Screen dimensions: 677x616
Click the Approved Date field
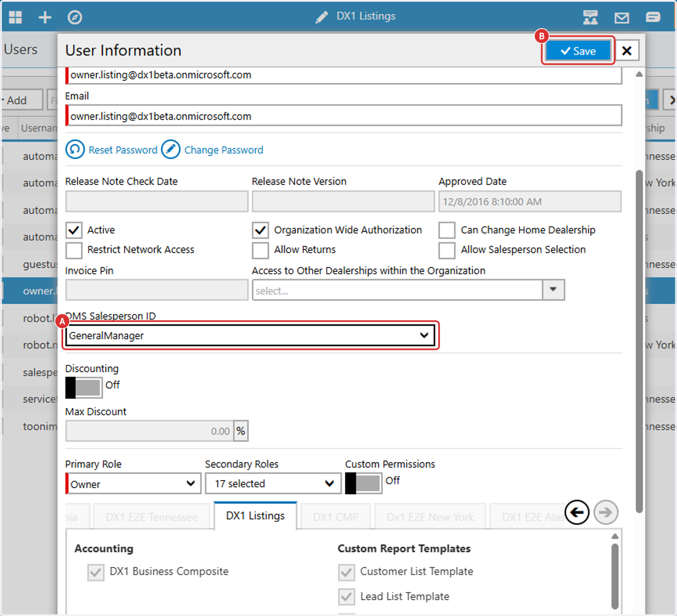530,201
